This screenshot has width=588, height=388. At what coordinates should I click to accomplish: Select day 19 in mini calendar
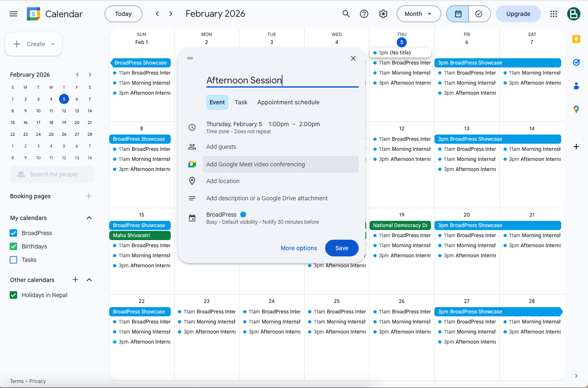click(x=64, y=123)
